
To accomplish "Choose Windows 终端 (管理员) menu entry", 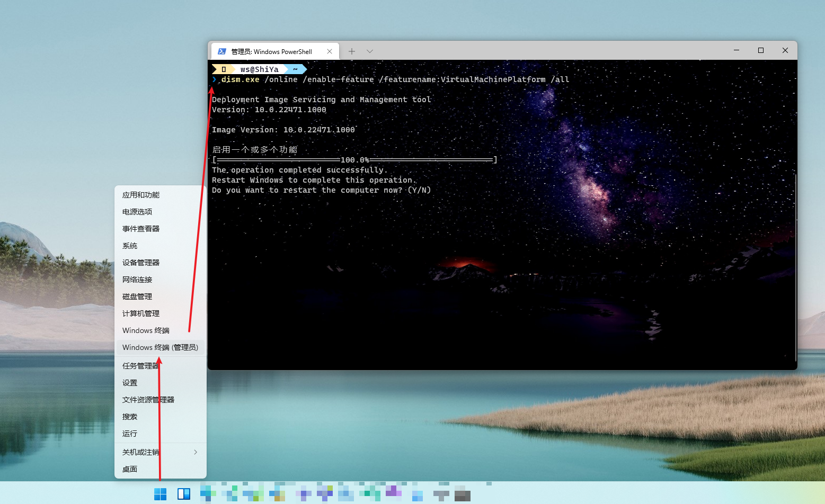I will click(x=161, y=347).
